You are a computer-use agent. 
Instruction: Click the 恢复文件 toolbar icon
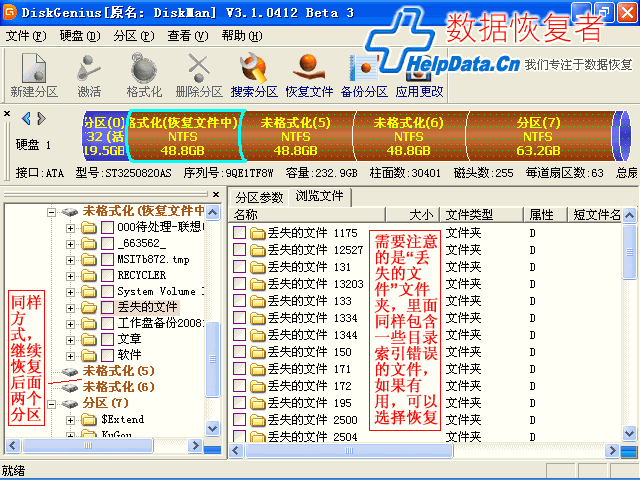(309, 75)
